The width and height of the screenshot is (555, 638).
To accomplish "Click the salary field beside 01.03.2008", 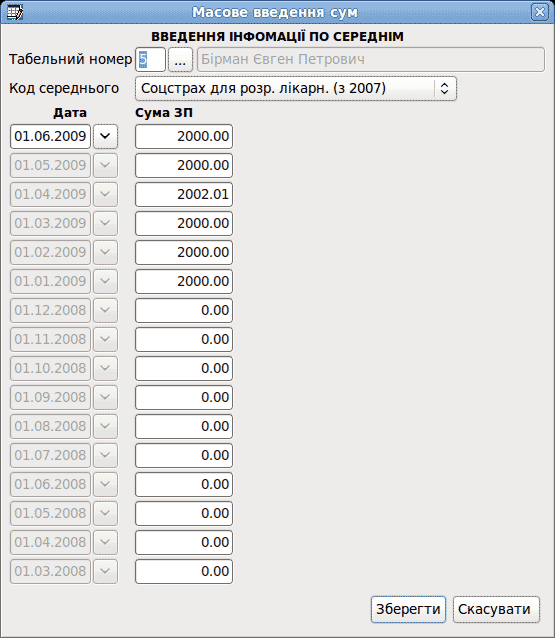I will [x=184, y=571].
